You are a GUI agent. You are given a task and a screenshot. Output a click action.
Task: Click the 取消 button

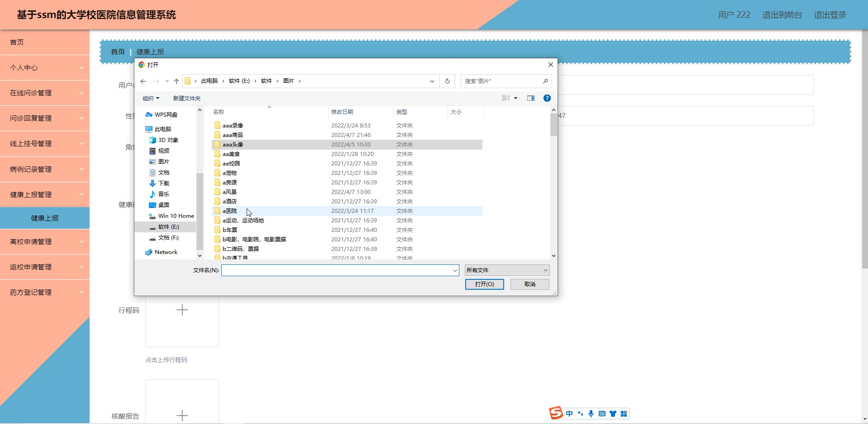point(530,284)
